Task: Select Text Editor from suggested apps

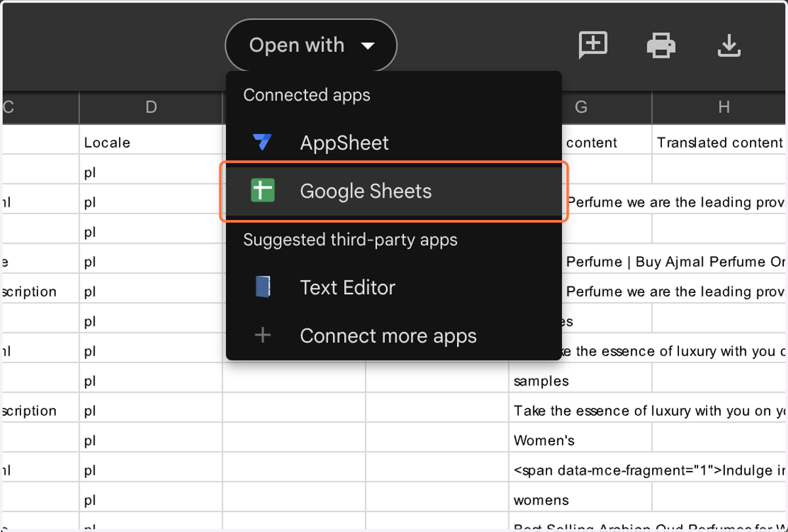Action: pos(394,287)
